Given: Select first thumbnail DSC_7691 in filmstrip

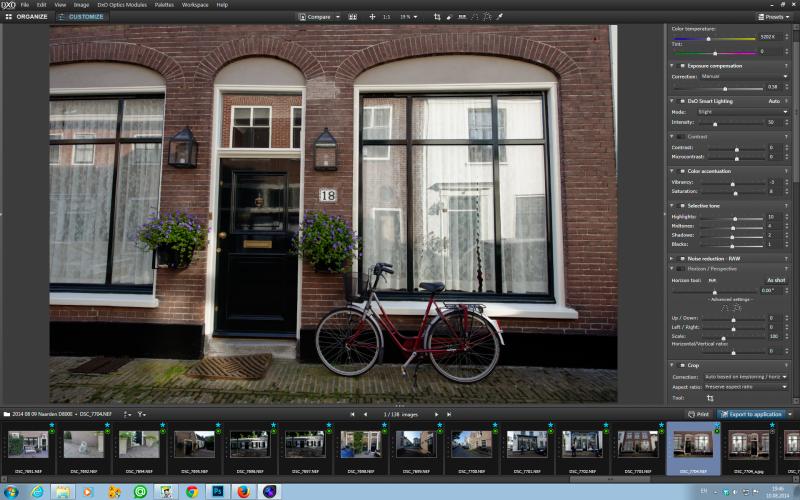Looking at the screenshot, I should tap(28, 445).
